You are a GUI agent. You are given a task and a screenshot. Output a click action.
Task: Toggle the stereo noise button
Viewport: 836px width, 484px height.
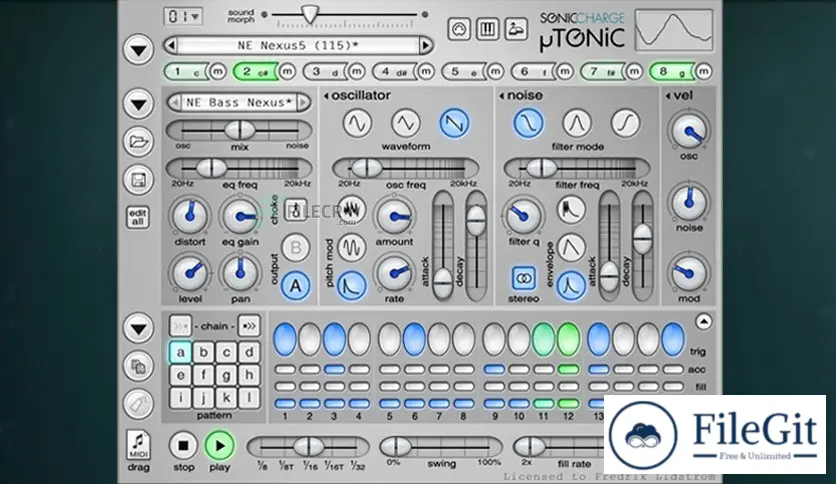coord(524,278)
